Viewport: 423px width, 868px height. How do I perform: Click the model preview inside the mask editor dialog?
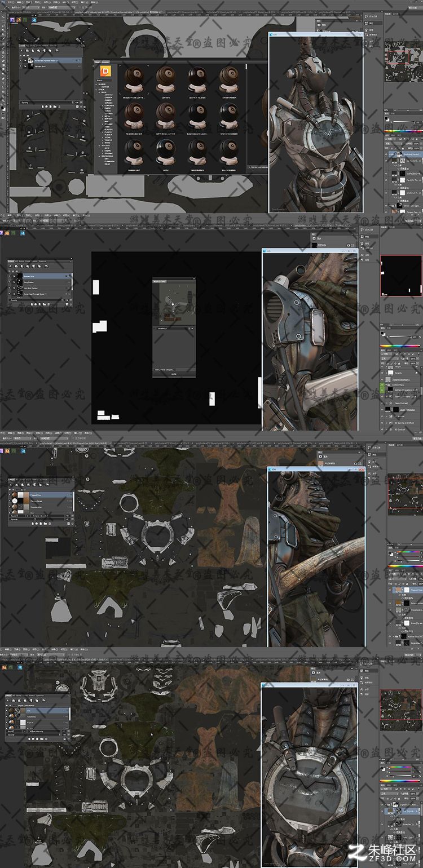click(174, 303)
